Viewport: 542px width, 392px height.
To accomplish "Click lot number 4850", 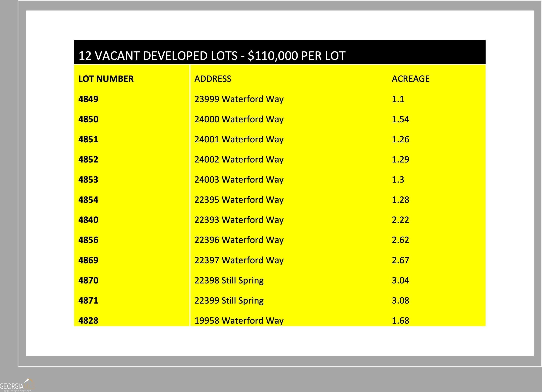I will point(88,119).
